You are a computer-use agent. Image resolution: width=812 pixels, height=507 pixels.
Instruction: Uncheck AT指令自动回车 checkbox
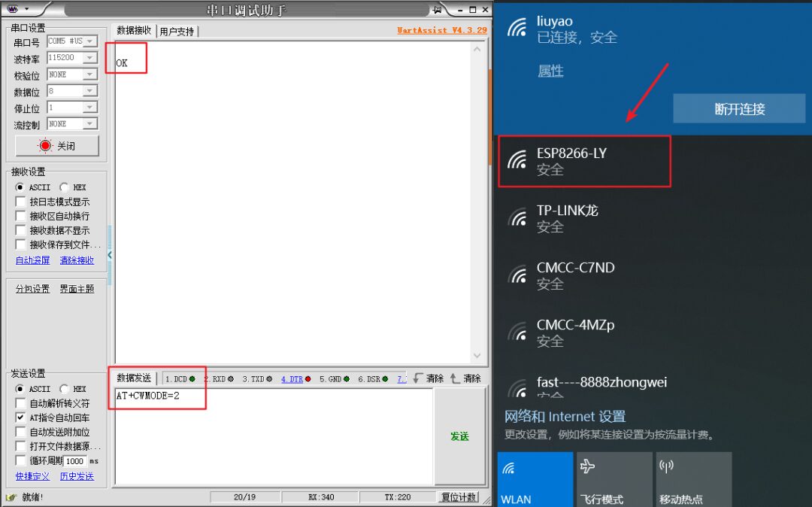click(21, 417)
